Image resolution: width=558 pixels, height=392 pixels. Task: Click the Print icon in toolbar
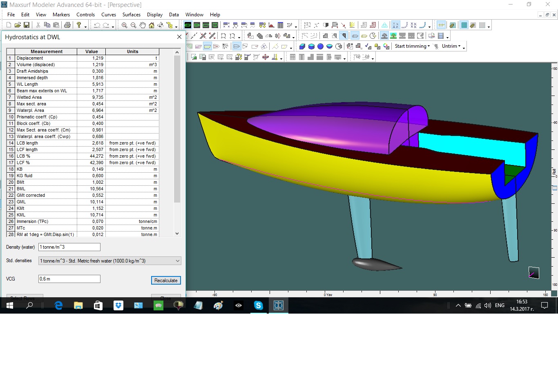point(67,25)
